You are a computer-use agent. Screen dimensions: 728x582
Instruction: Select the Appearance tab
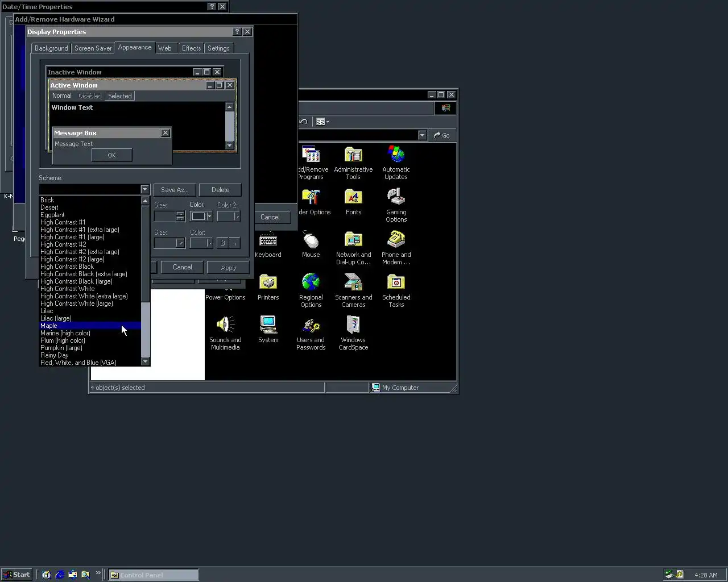point(135,47)
